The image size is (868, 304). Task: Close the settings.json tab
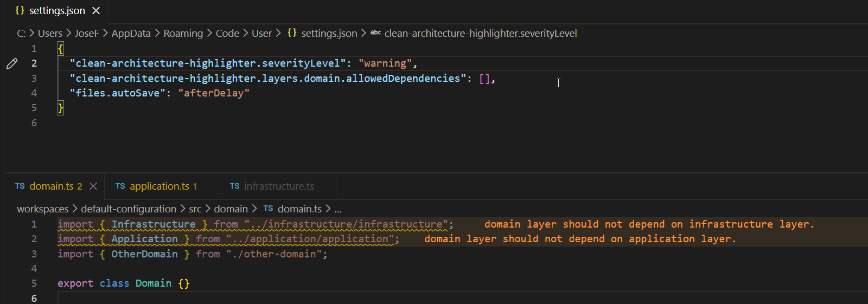pyautogui.click(x=96, y=11)
